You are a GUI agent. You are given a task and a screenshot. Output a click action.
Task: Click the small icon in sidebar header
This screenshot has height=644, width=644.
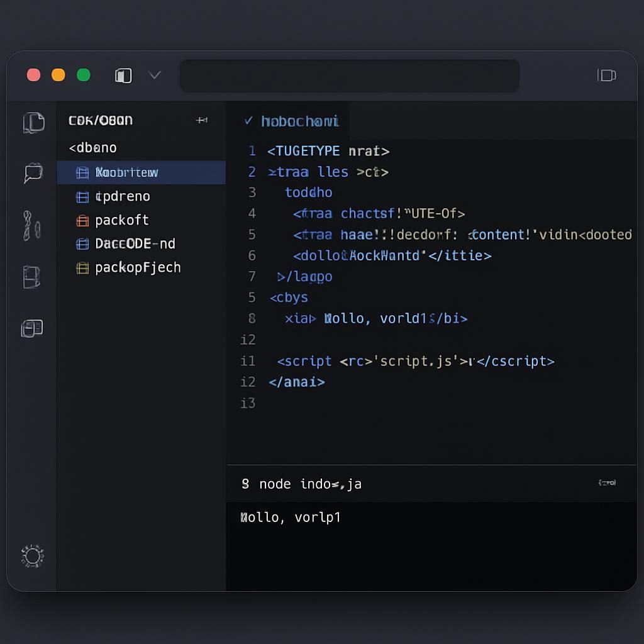[202, 120]
